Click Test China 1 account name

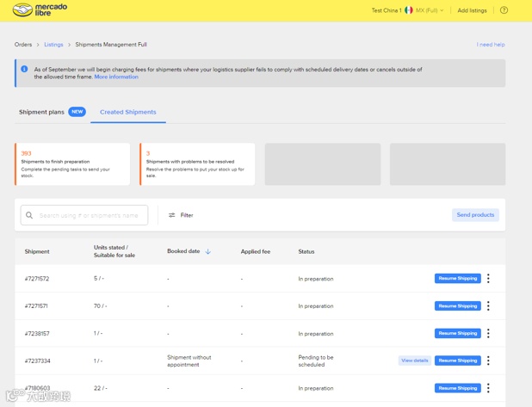pyautogui.click(x=387, y=10)
